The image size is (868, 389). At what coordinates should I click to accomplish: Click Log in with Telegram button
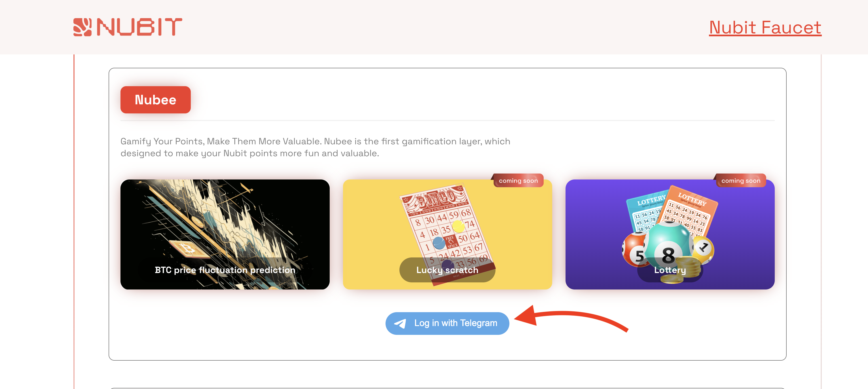tap(447, 323)
